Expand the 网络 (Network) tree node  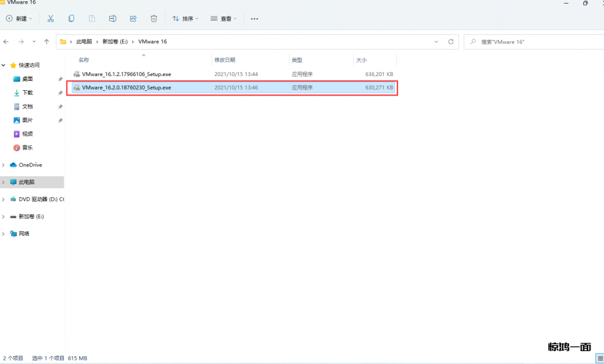coord(4,234)
